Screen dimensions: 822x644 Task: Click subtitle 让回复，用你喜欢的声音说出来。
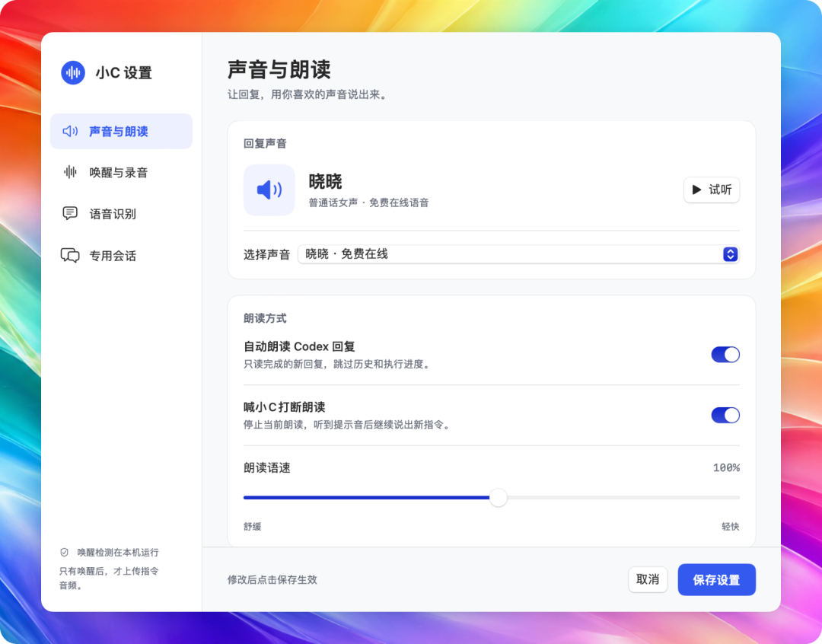pos(309,95)
